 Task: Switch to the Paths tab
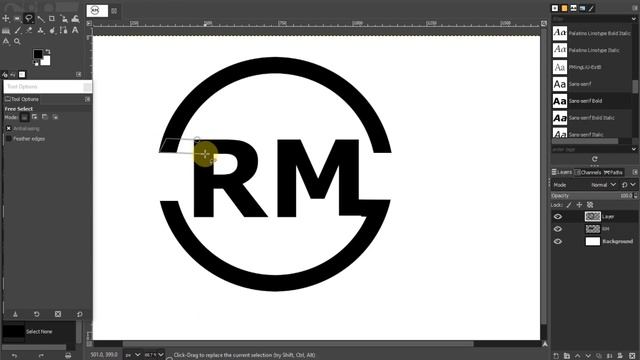point(613,172)
